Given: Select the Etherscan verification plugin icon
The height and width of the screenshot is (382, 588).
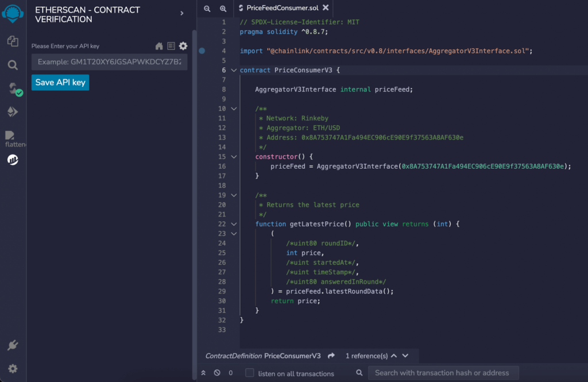Looking at the screenshot, I should pos(12,160).
